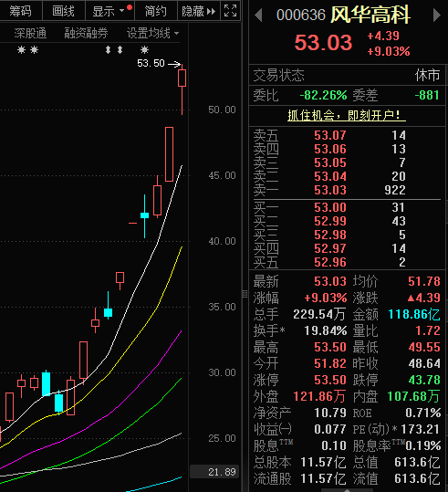448x492 pixels.
Task: Click the stock code 000636
Action: [301, 15]
